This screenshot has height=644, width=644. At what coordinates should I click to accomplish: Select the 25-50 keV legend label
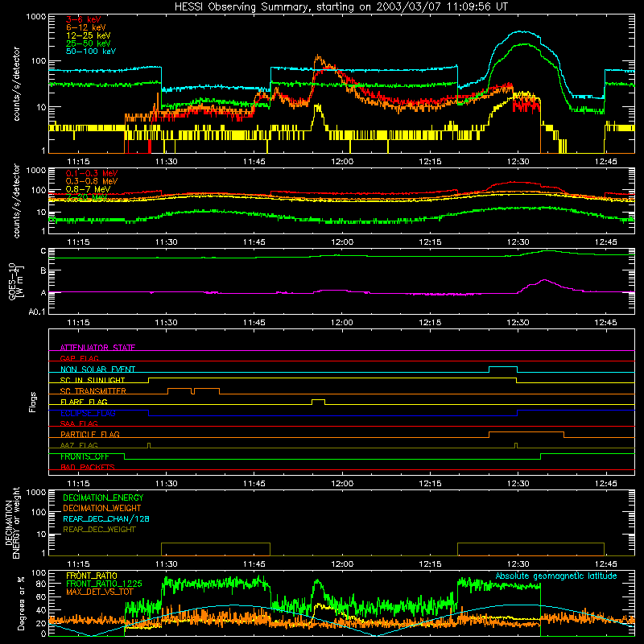click(x=89, y=43)
